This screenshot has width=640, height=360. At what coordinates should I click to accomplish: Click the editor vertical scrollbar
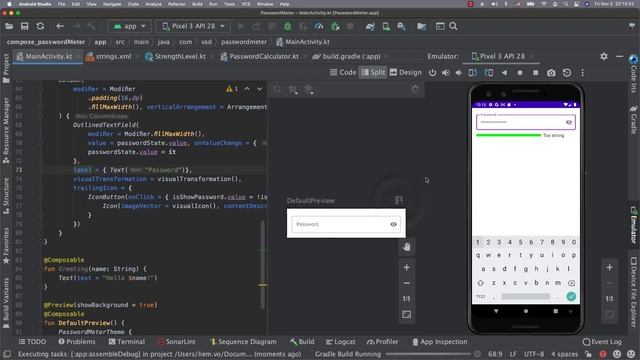click(x=263, y=265)
